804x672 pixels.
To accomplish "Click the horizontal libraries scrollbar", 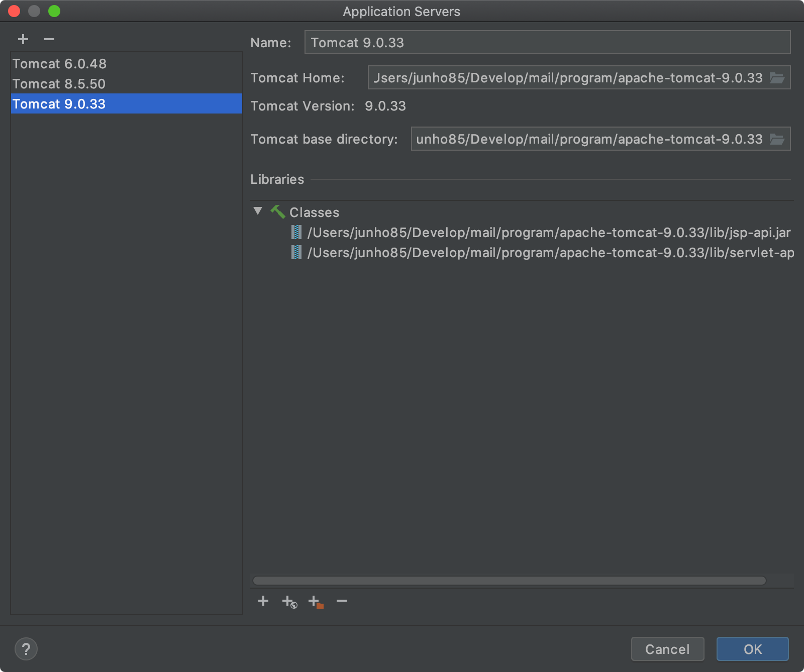I will pyautogui.click(x=509, y=581).
